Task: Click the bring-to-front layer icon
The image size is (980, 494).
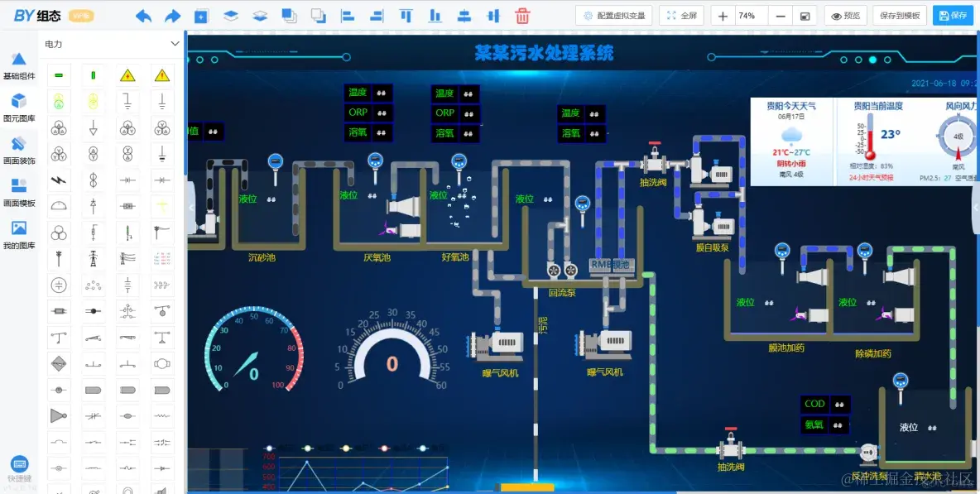Action: coord(231,14)
